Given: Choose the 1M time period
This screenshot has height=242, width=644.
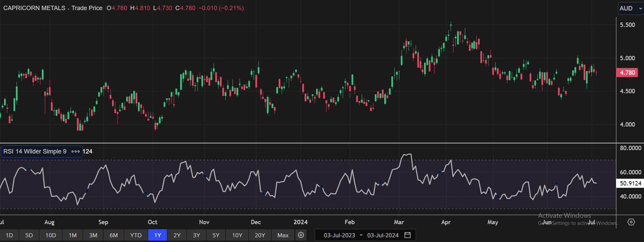Looking at the screenshot, I should (x=73, y=235).
